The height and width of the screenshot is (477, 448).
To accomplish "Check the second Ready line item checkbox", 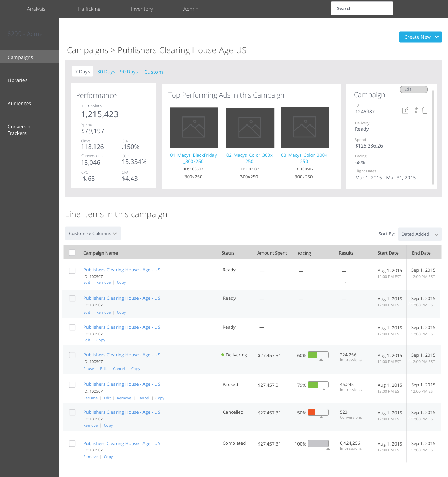I will click(x=72, y=298).
